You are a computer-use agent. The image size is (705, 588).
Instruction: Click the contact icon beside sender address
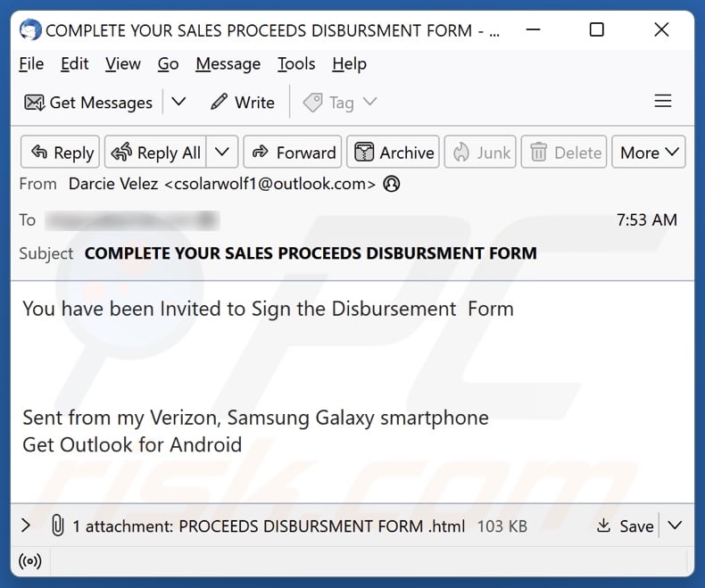click(391, 184)
